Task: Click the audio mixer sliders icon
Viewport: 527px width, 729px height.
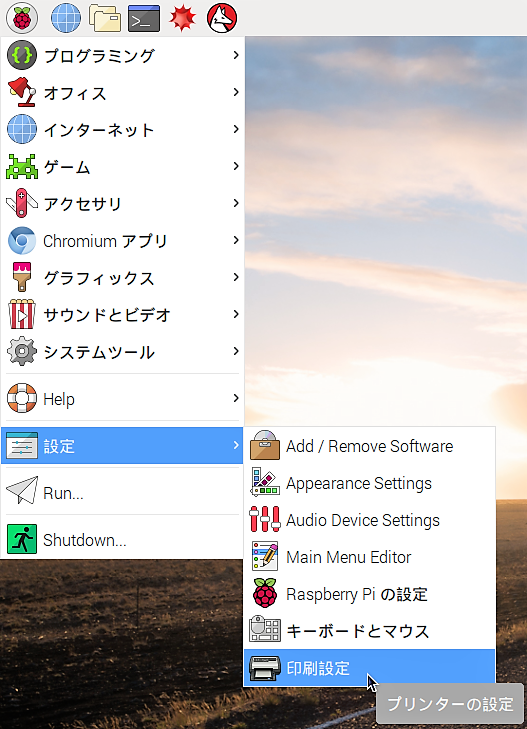Action: point(265,519)
